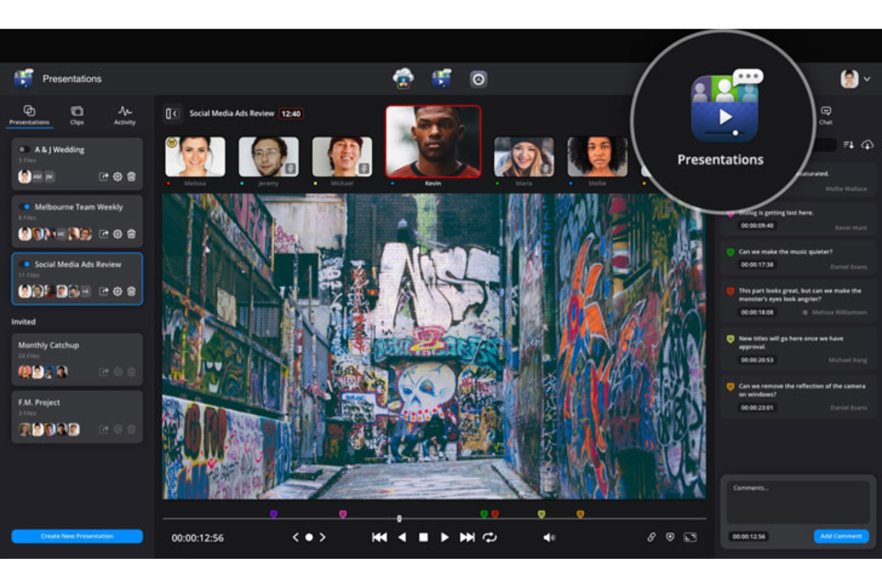Select Kevin's highlighted video thumbnail

pyautogui.click(x=433, y=142)
